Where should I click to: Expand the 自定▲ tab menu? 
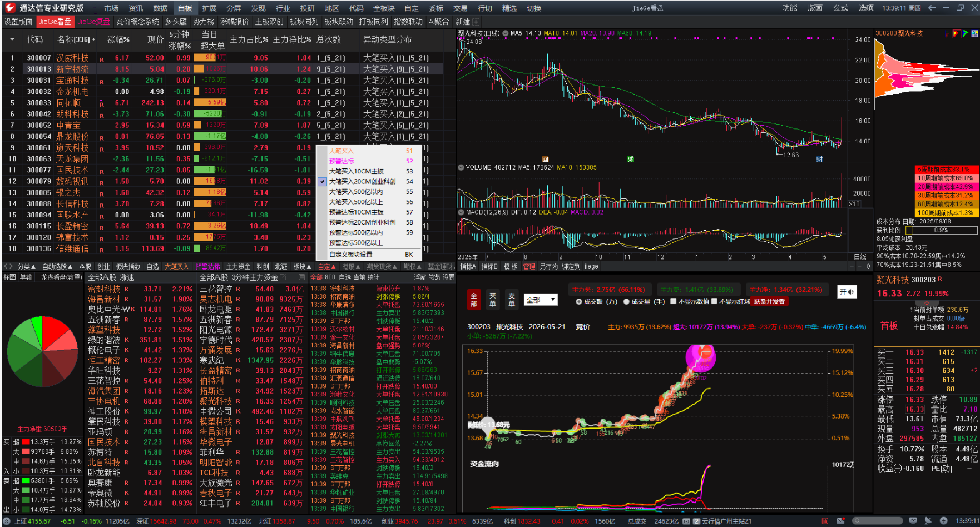[x=326, y=266]
